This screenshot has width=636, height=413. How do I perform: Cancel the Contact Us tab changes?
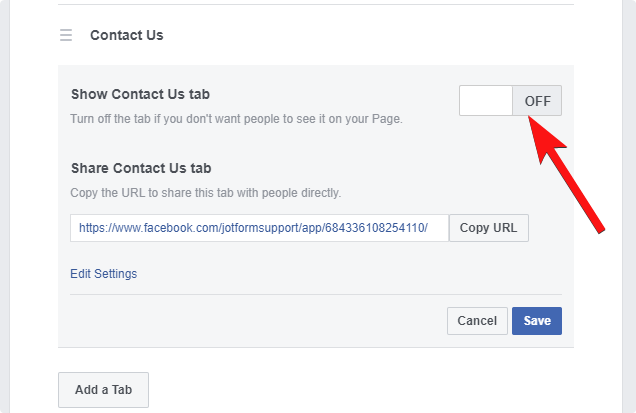[x=476, y=321]
